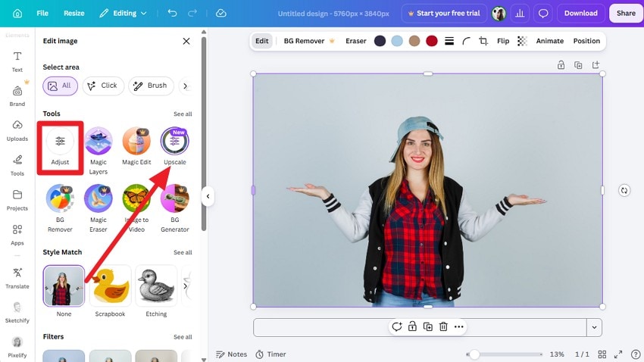
Task: Open the Magic Edit tool
Action: pos(136,146)
